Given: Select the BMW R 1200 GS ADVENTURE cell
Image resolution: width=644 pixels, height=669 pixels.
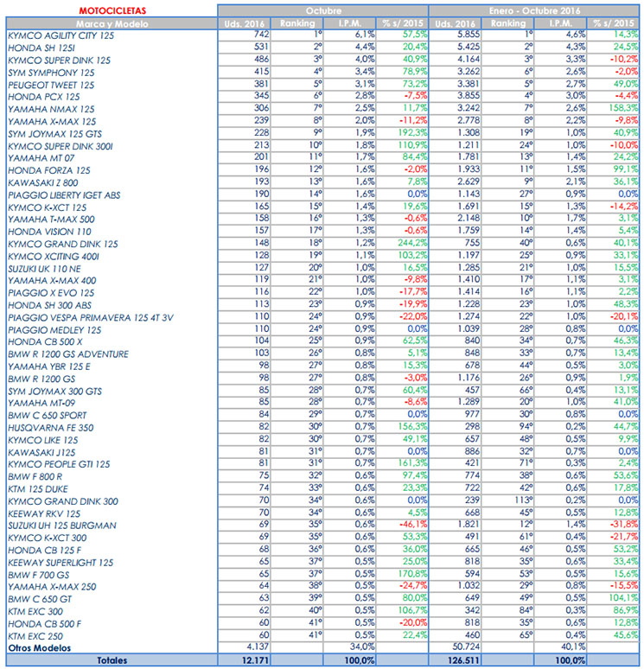Looking at the screenshot, I should [67, 354].
